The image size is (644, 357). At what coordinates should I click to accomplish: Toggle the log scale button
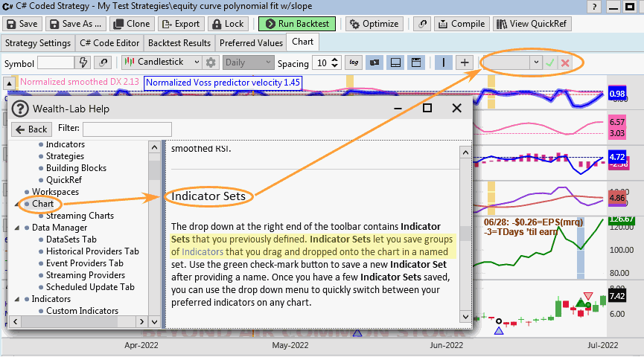[354, 62]
